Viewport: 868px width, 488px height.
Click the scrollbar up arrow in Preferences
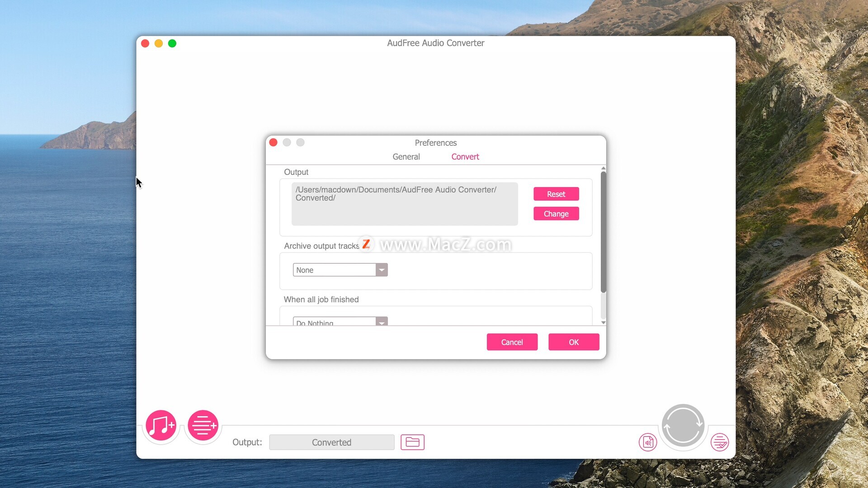603,168
